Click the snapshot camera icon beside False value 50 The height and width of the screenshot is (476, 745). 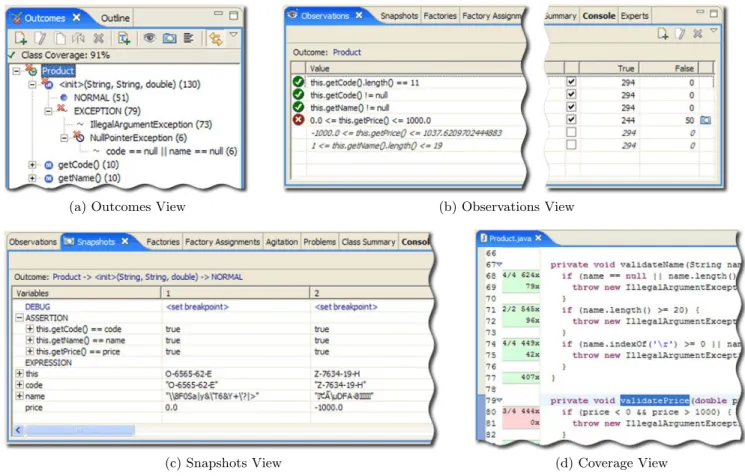[x=706, y=120]
